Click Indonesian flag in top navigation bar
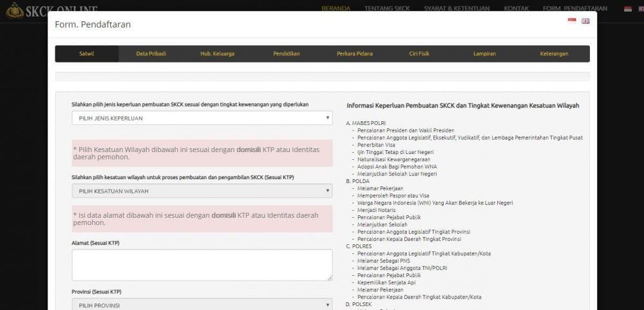The image size is (644, 310). [x=628, y=8]
